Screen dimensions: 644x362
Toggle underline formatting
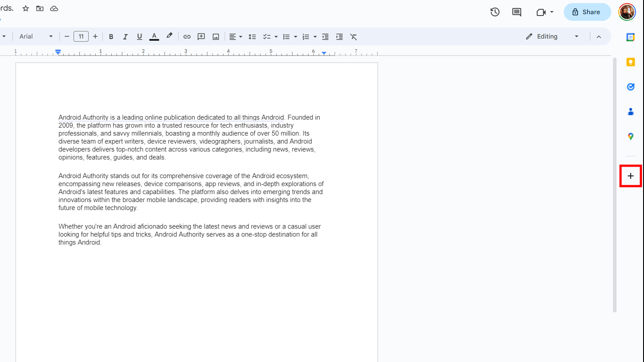tap(140, 37)
